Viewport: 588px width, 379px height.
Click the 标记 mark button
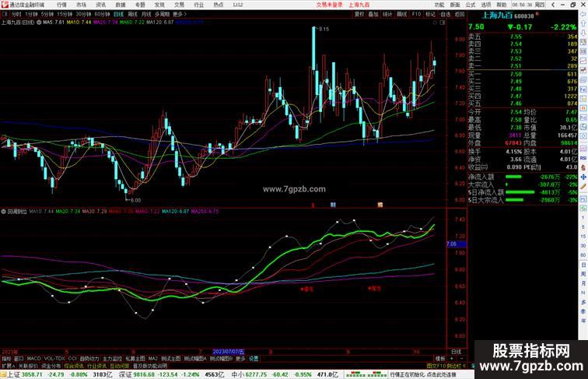431,14
